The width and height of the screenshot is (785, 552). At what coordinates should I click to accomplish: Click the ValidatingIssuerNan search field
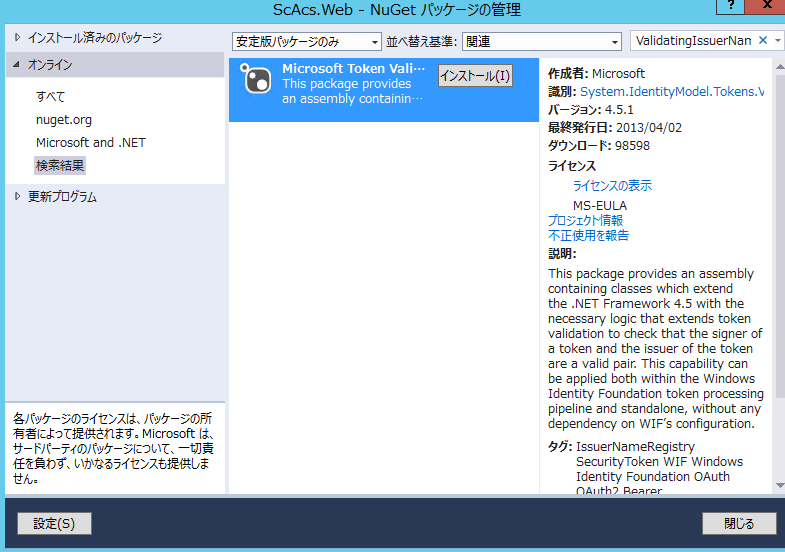point(693,41)
